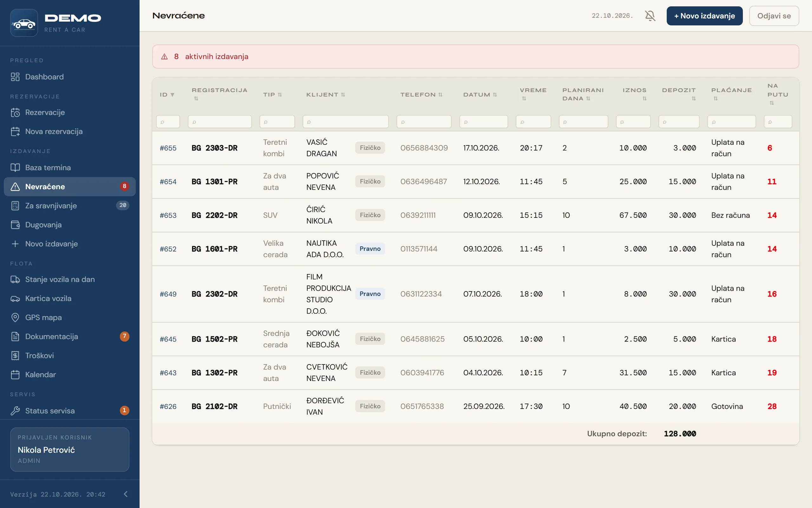The width and height of the screenshot is (812, 508).
Task: Click the Klijent column search field
Action: tap(346, 122)
